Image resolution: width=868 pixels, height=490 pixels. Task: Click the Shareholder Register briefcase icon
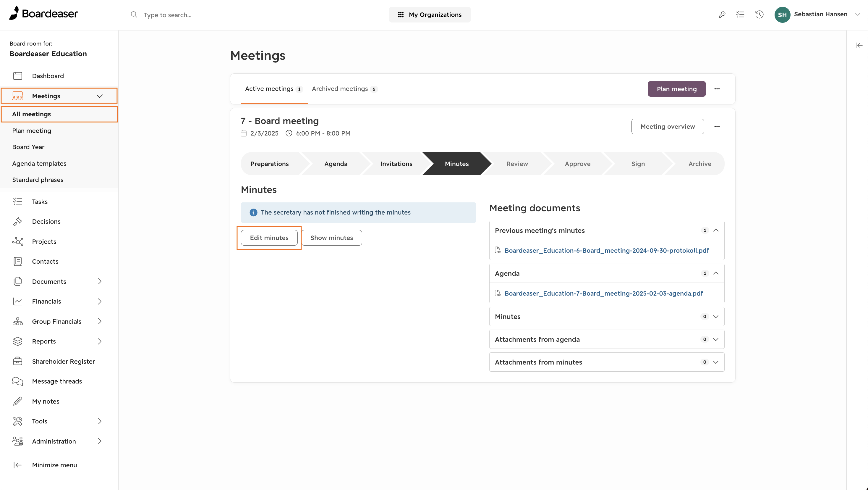click(x=17, y=361)
